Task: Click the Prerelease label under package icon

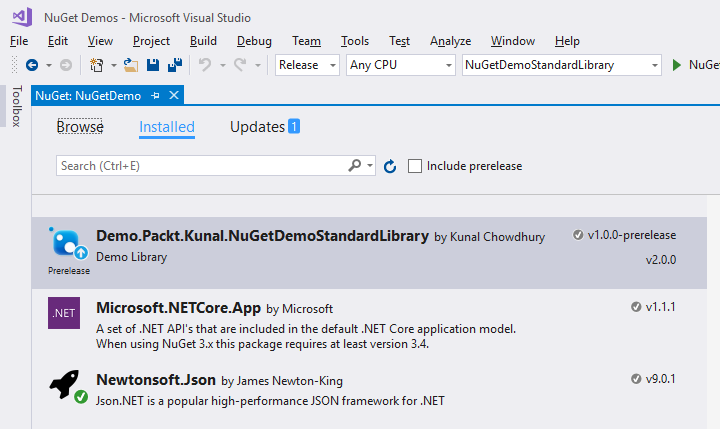Action: 69,271
